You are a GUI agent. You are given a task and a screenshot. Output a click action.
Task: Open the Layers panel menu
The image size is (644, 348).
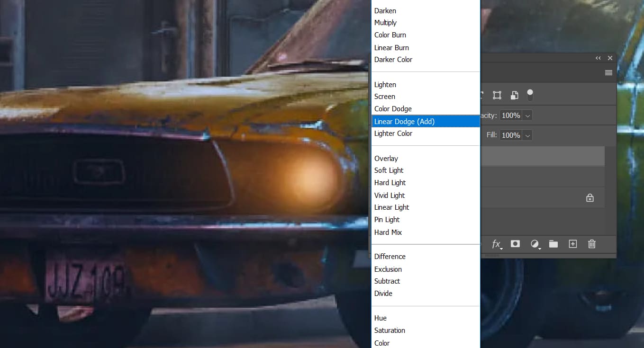(x=608, y=72)
